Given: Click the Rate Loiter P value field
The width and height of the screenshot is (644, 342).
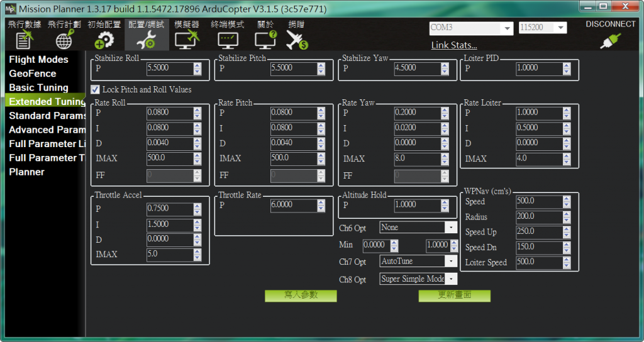Looking at the screenshot, I should tap(539, 113).
